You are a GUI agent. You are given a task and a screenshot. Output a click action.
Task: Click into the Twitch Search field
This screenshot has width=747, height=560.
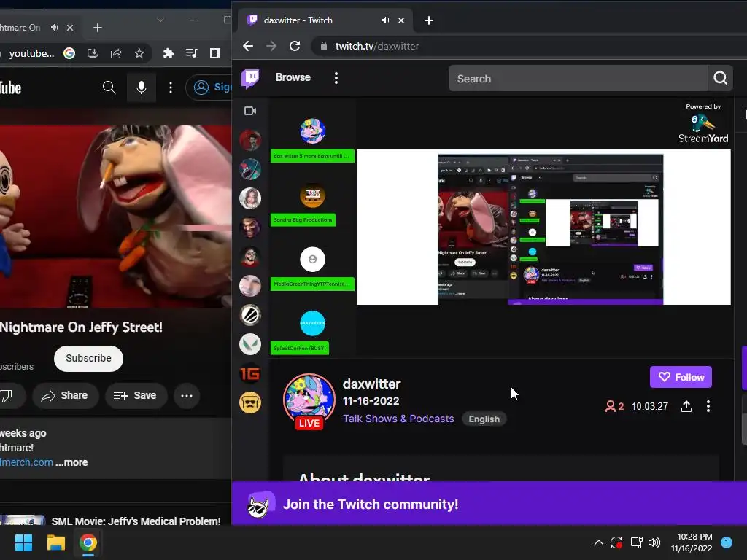(578, 78)
